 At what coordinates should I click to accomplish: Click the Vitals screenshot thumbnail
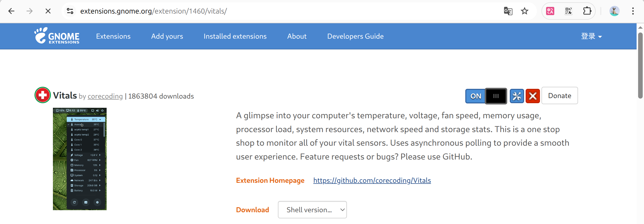pos(80,159)
